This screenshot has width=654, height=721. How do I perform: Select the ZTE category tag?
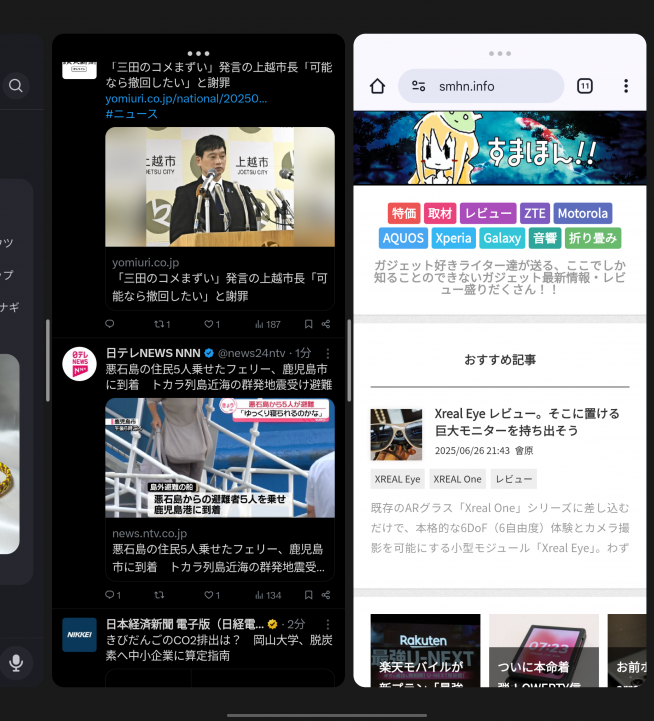click(535, 213)
